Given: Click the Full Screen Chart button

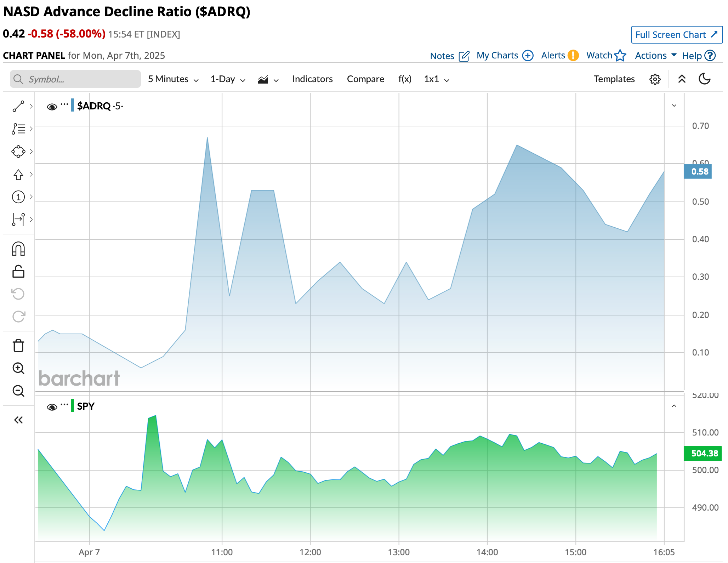Looking at the screenshot, I should coord(676,35).
